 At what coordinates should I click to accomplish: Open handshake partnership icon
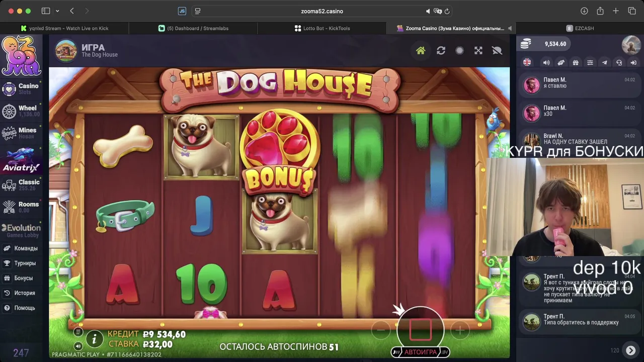[561, 62]
